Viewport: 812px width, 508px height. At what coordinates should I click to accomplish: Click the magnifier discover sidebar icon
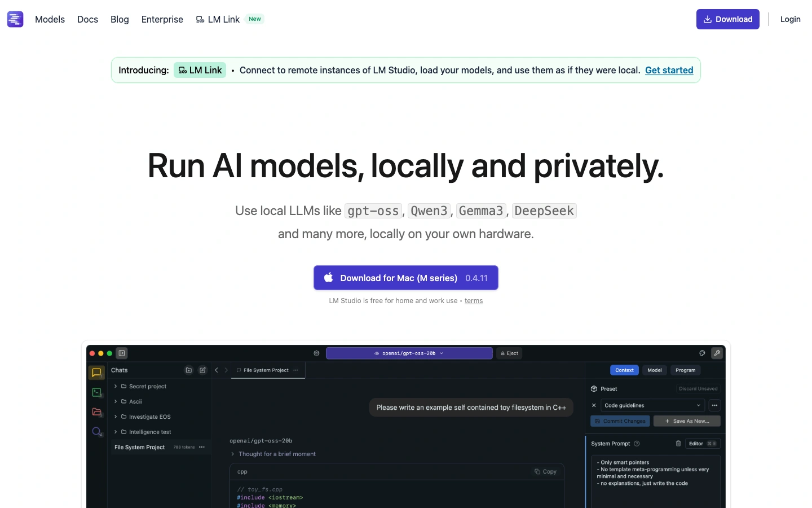click(x=96, y=432)
